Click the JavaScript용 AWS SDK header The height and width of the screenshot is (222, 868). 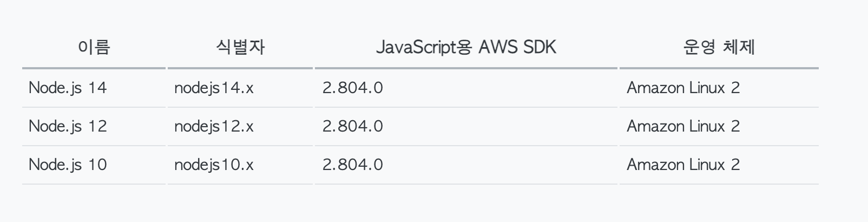[466, 48]
